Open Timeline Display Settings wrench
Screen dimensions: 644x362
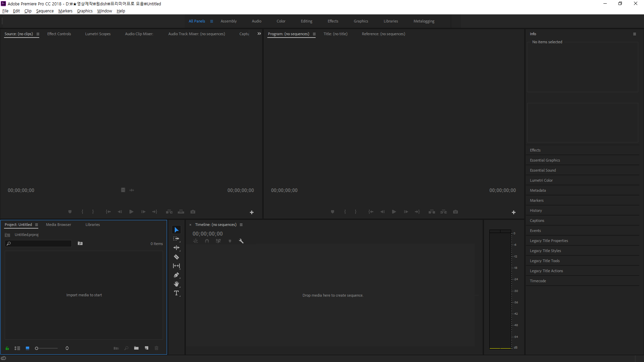point(241,241)
